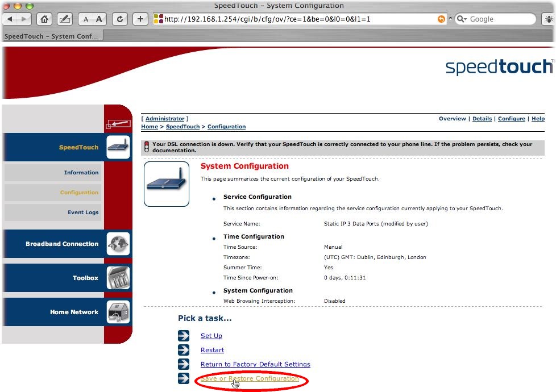Click Save or Restore Configuration link

[250, 378]
